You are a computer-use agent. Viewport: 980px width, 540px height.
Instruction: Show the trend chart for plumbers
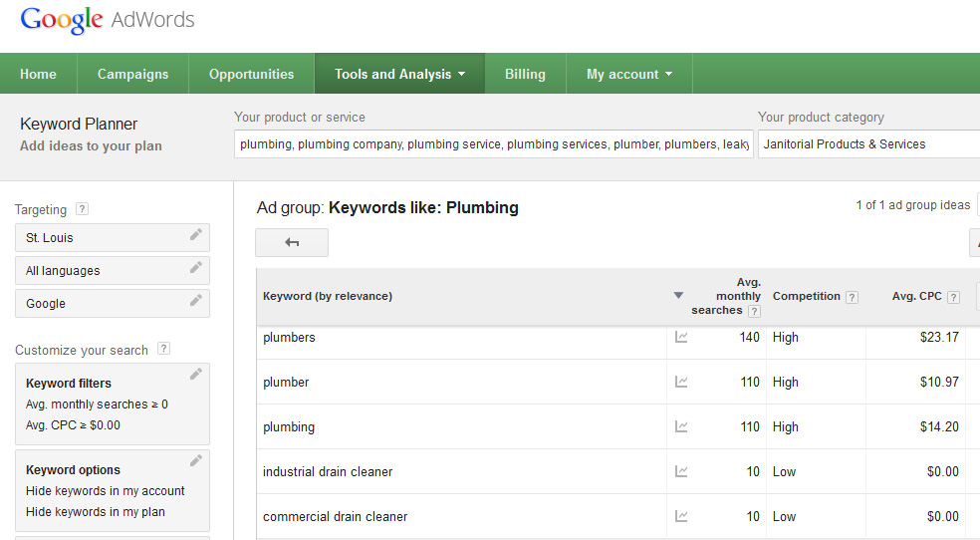click(x=681, y=338)
